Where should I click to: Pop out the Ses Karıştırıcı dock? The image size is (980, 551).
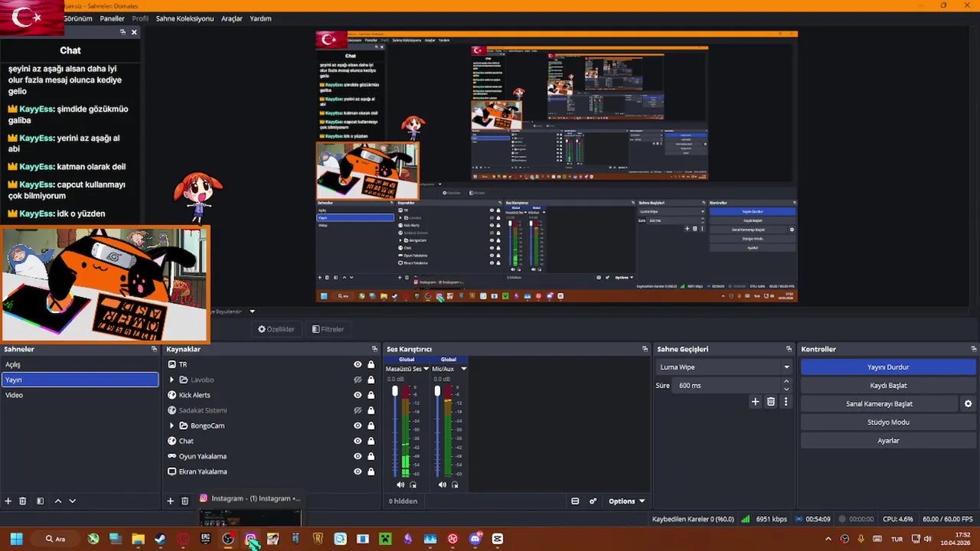click(x=645, y=349)
